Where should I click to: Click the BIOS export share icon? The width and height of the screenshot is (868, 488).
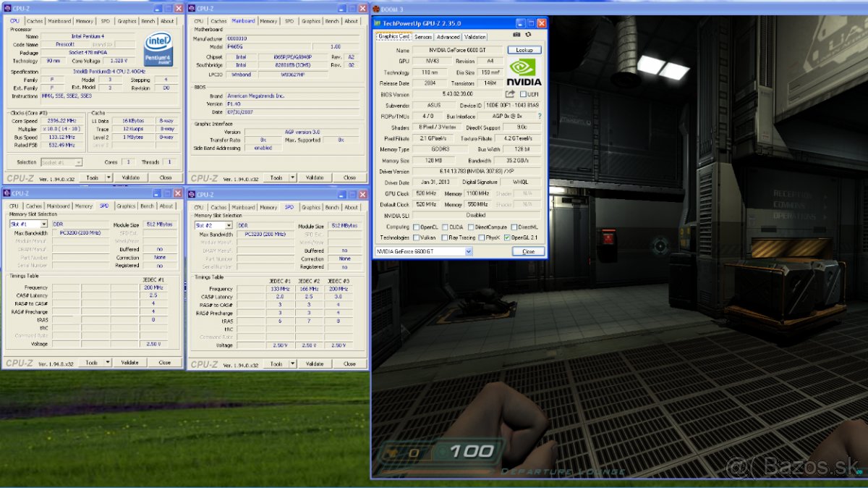point(510,94)
